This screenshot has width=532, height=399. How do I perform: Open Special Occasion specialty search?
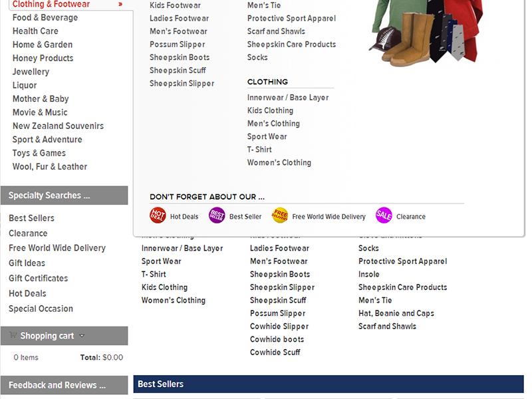pos(41,309)
